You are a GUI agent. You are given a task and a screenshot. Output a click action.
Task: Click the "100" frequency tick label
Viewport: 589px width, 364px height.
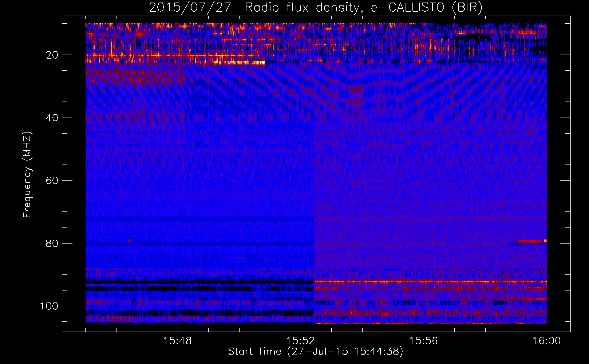[x=49, y=306]
